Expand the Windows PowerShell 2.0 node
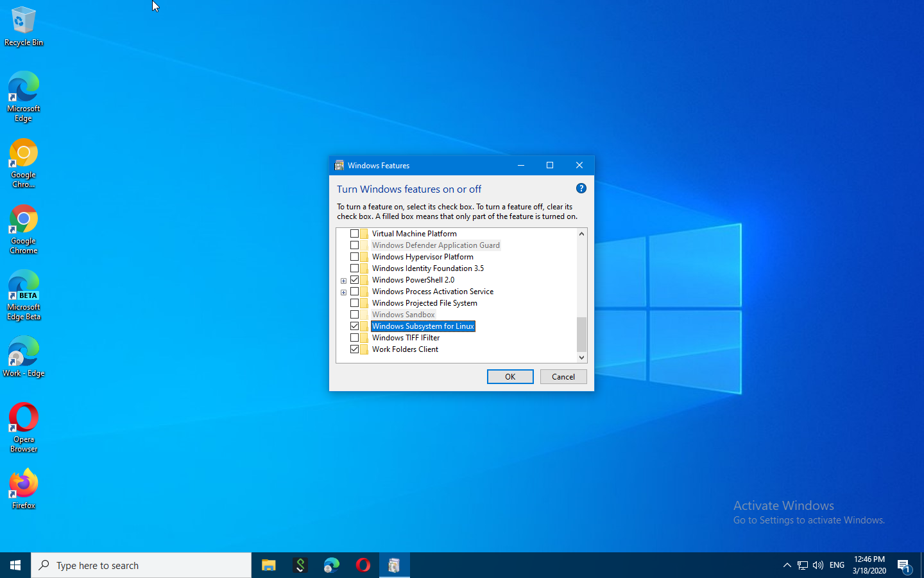Screen dimensions: 924x578 (x=343, y=280)
